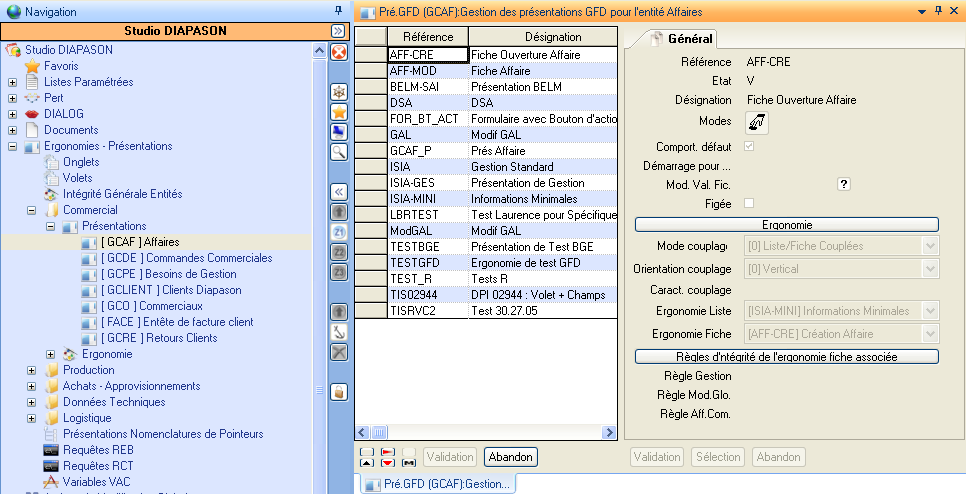
Task: Toggle the Comport. défaut checkbox
Action: coord(749,147)
